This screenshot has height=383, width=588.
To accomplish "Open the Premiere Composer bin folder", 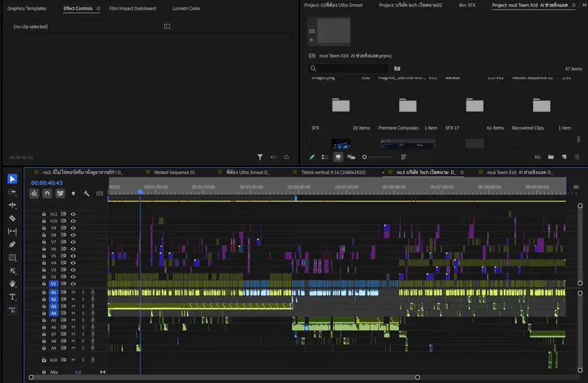I will pos(408,105).
